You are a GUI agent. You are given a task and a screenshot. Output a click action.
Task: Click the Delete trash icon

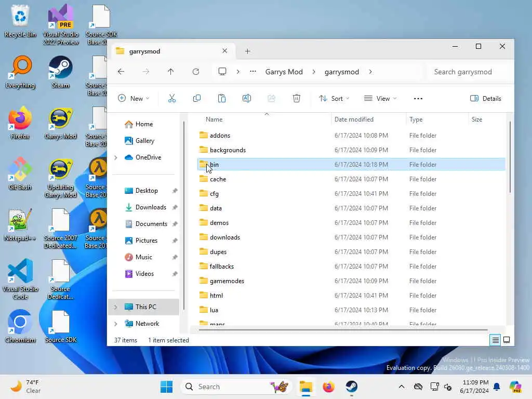(x=297, y=98)
